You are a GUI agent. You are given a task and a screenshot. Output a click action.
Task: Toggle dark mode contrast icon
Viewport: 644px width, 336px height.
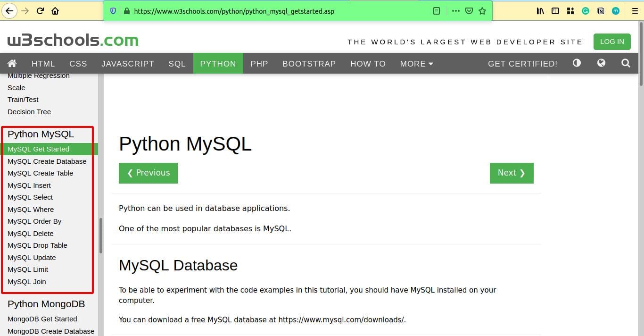pyautogui.click(x=577, y=63)
